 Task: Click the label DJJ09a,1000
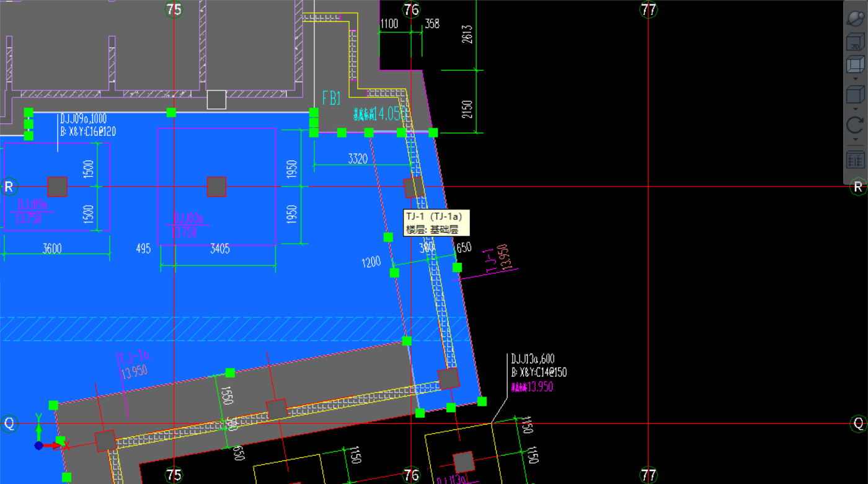point(83,120)
